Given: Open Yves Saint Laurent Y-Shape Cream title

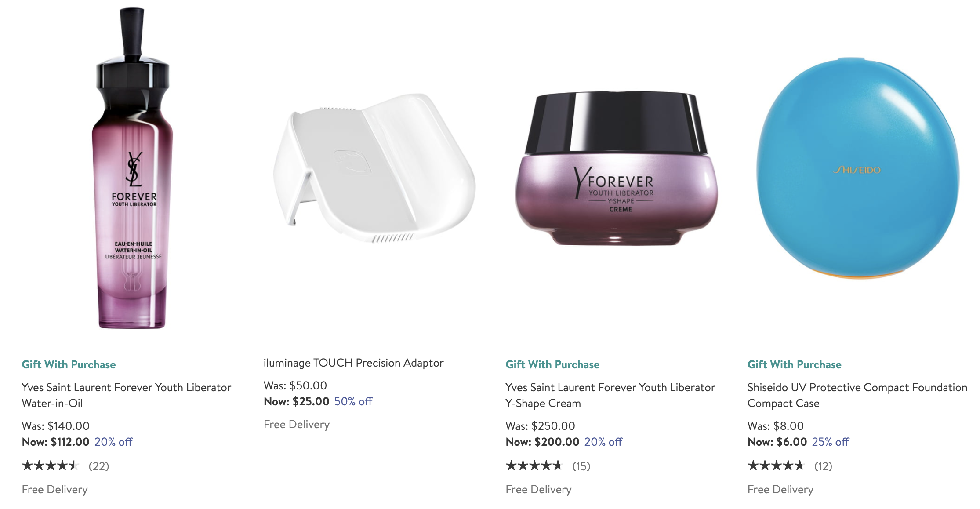Looking at the screenshot, I should (610, 395).
